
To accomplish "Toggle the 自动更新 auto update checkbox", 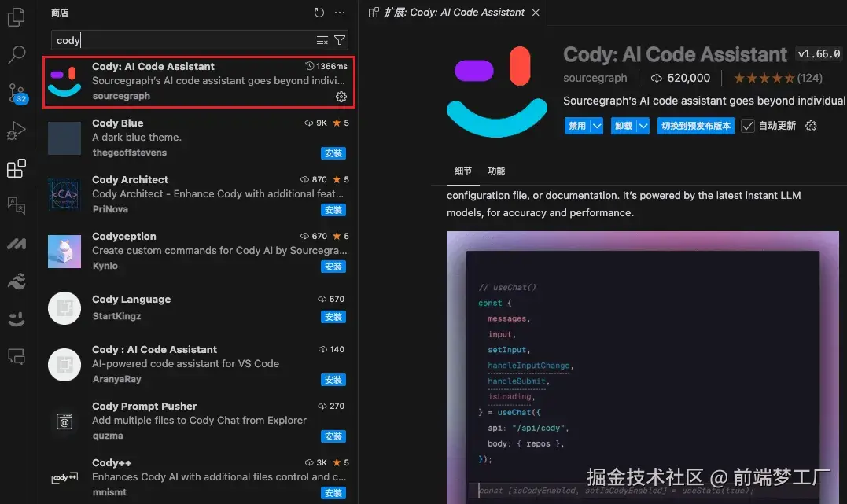I will [748, 126].
